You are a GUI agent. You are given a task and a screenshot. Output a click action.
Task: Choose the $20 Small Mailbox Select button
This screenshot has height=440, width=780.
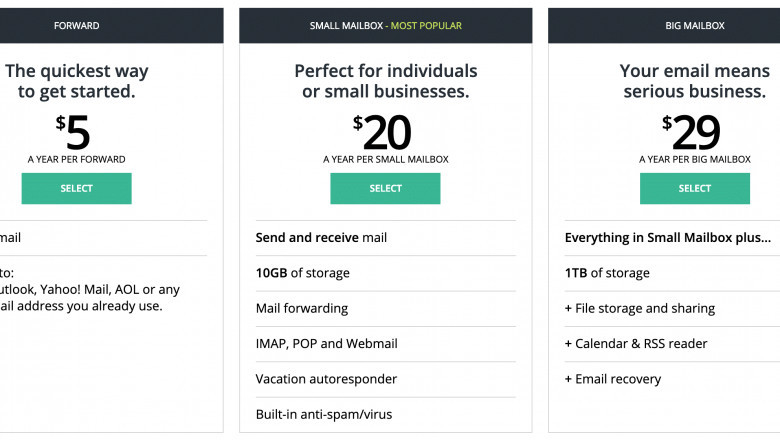pos(385,188)
